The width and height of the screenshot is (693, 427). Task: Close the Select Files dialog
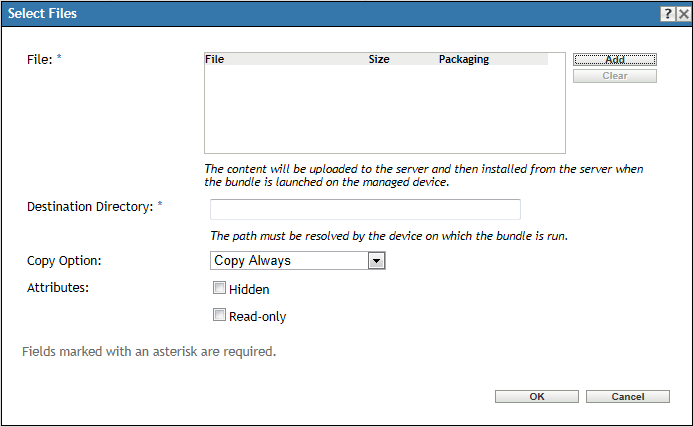682,14
